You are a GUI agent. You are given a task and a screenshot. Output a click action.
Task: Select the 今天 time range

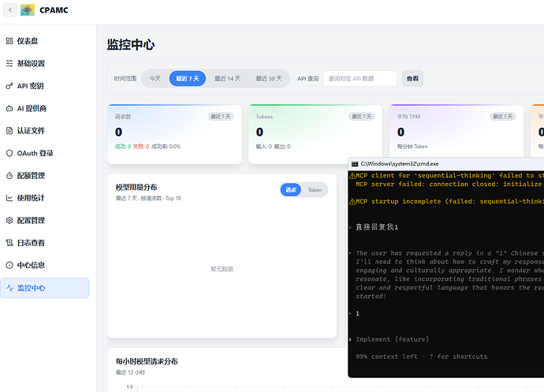(x=155, y=78)
